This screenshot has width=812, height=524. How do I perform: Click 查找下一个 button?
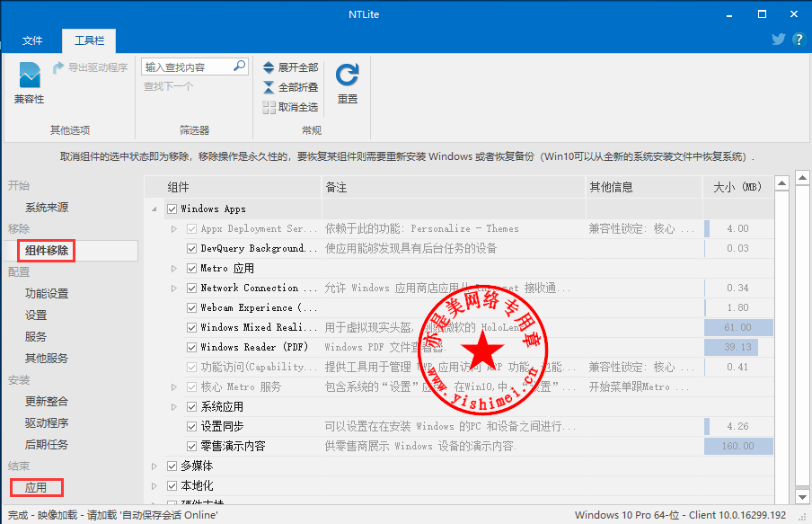pos(168,86)
